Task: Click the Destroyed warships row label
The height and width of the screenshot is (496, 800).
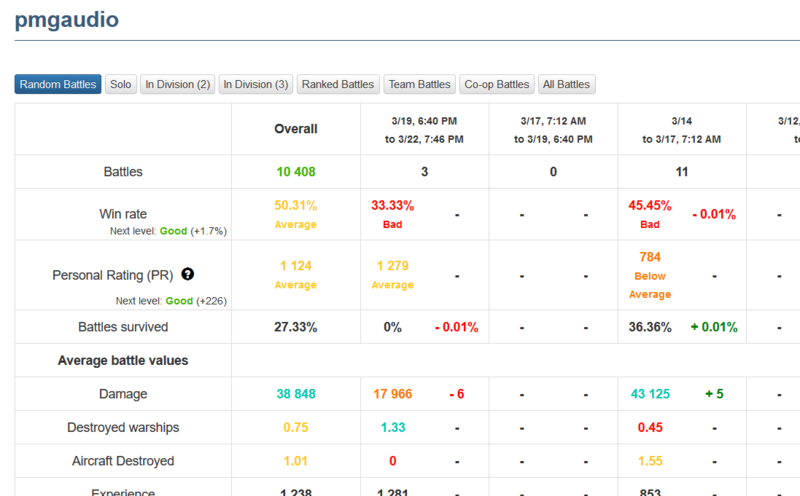Action: click(x=123, y=428)
